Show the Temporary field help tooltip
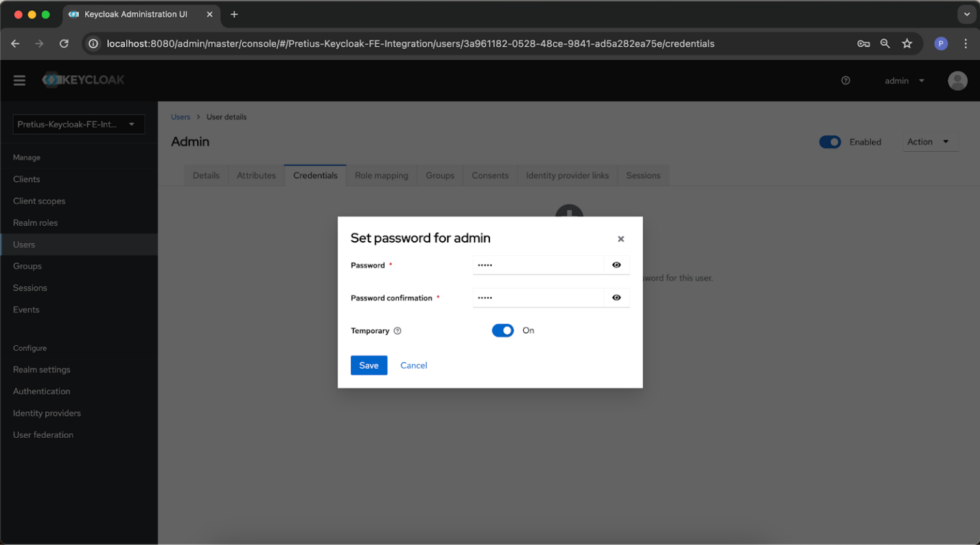The height and width of the screenshot is (545, 980). 397,331
